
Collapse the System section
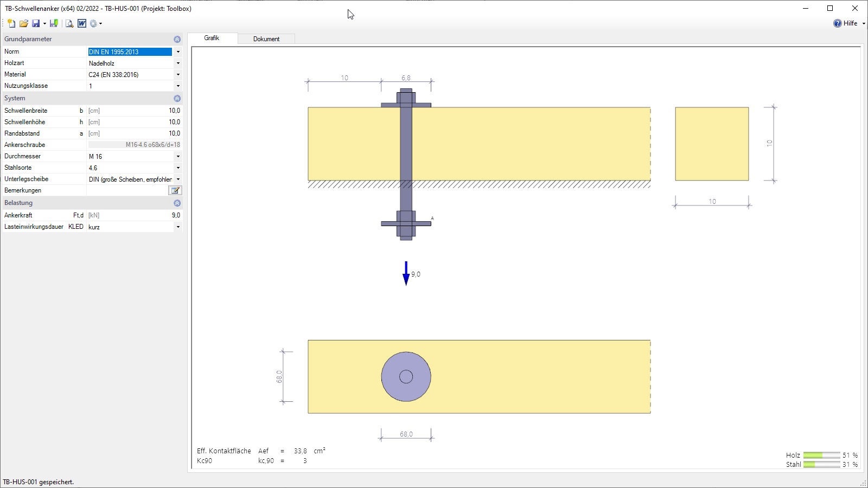tap(177, 98)
